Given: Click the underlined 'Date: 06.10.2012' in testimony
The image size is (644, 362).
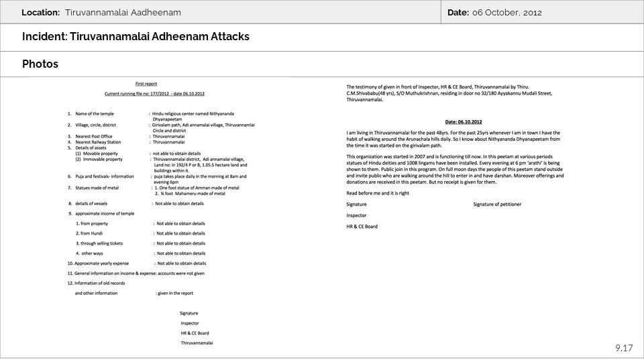Looking at the screenshot, I should click(464, 122).
